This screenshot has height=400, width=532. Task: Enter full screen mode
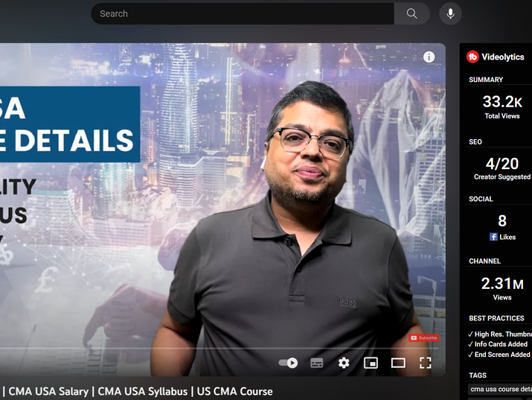click(425, 363)
